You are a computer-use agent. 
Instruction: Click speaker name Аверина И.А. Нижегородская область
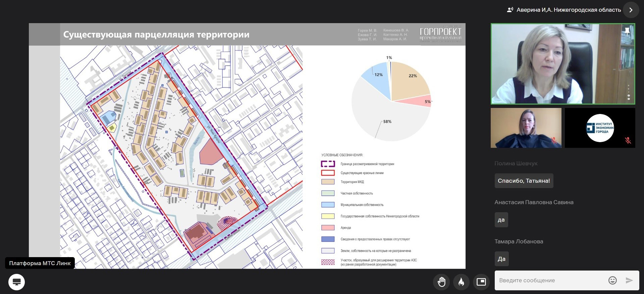(569, 10)
